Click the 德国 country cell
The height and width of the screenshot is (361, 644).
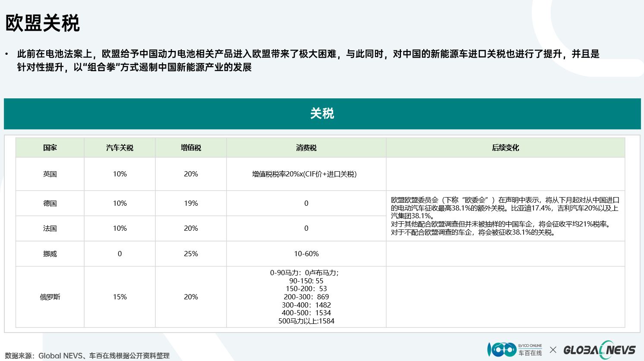point(50,204)
